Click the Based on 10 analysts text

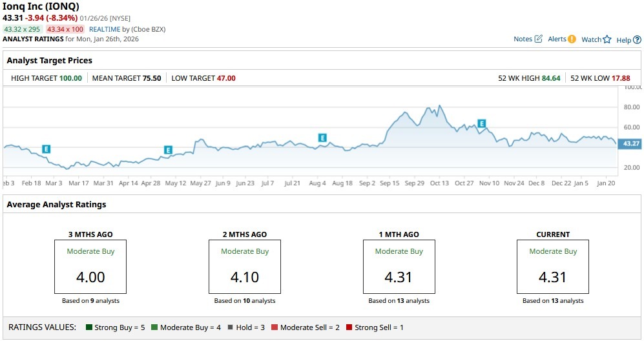coord(245,301)
